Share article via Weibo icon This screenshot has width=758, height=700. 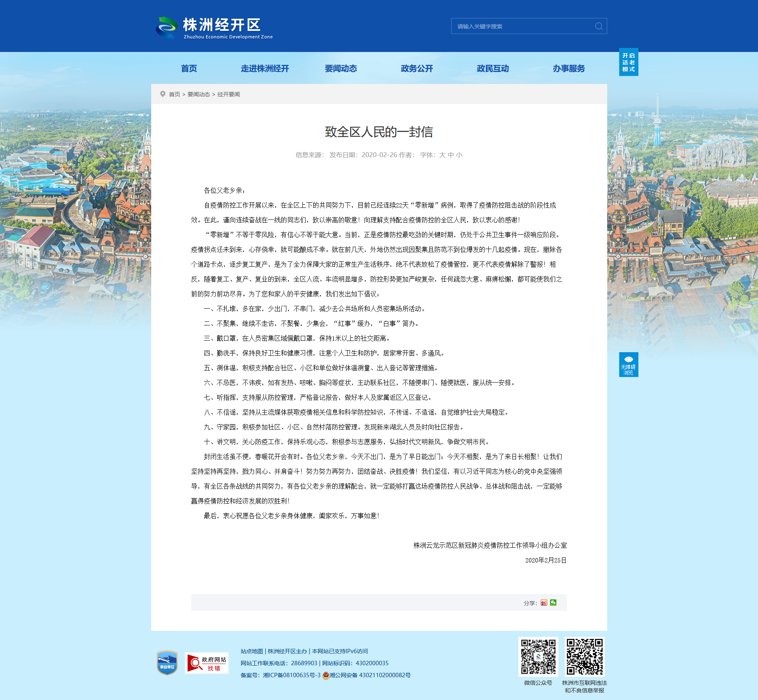click(x=544, y=603)
